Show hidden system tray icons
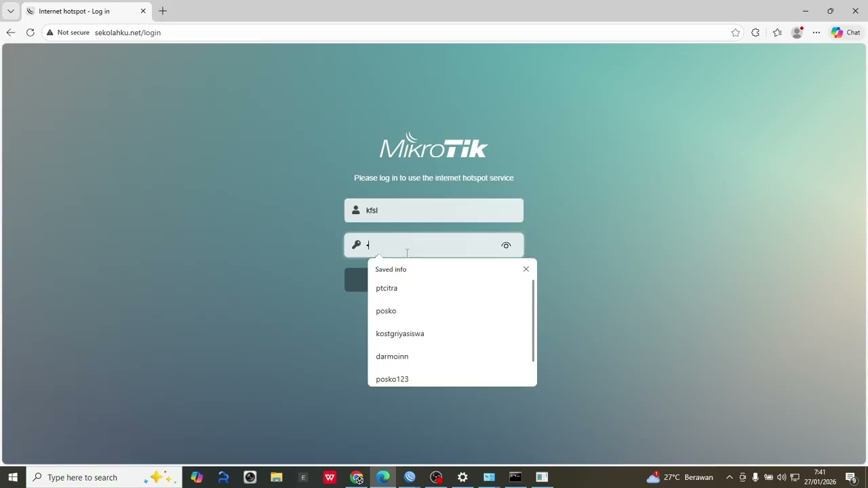 coord(730,477)
